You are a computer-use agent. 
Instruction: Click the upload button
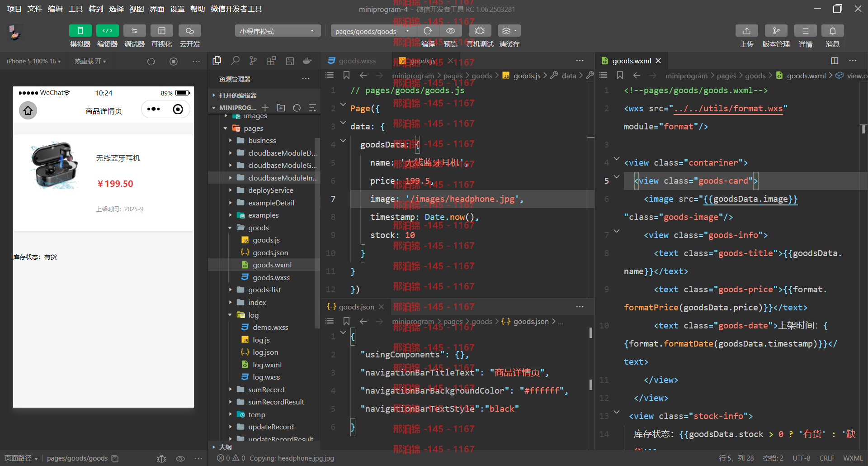[x=746, y=31]
